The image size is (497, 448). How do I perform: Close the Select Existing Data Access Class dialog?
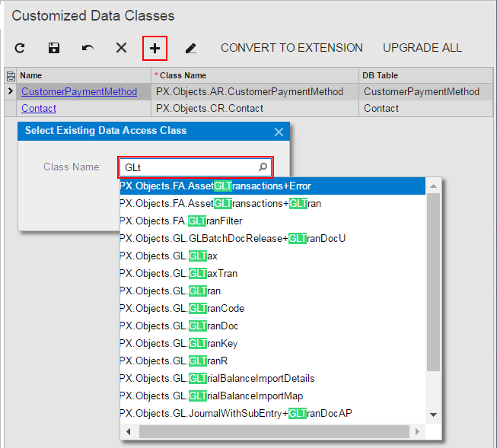coord(279,132)
